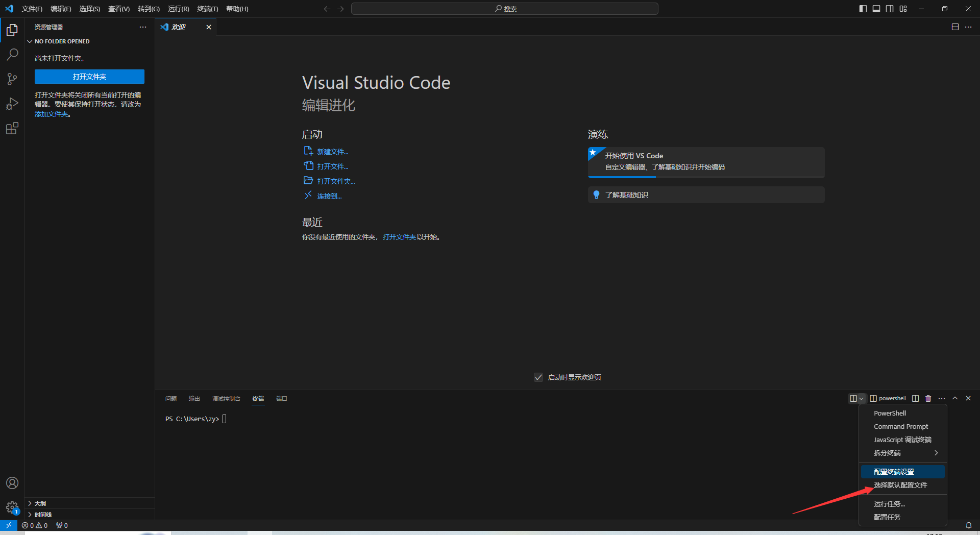Click the VS Code logo in the title bar
This screenshot has height=535, width=980.
coord(9,9)
